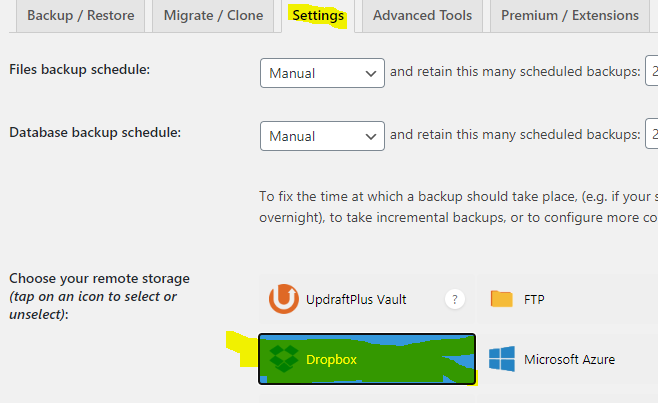Open the UpdraftPlus Vault help question mark

click(x=454, y=299)
